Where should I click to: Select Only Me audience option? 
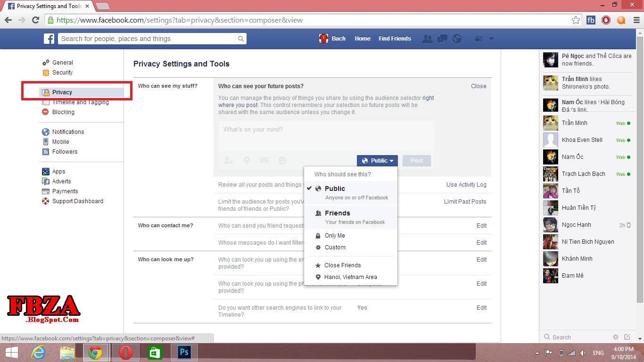coord(351,236)
